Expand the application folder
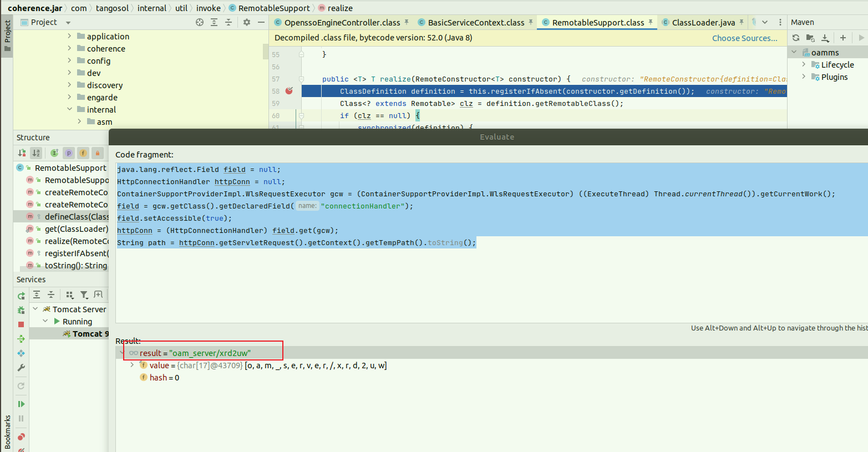Viewport: 868px width, 452px height. click(69, 36)
